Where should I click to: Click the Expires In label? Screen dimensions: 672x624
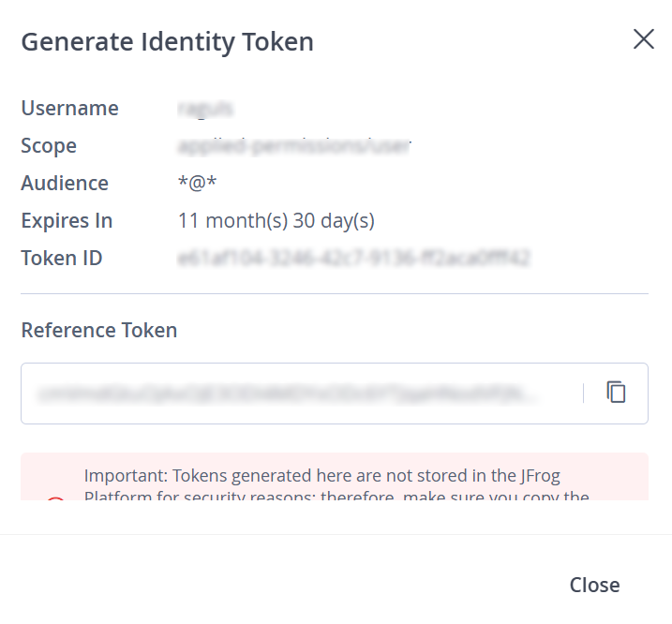coord(67,221)
